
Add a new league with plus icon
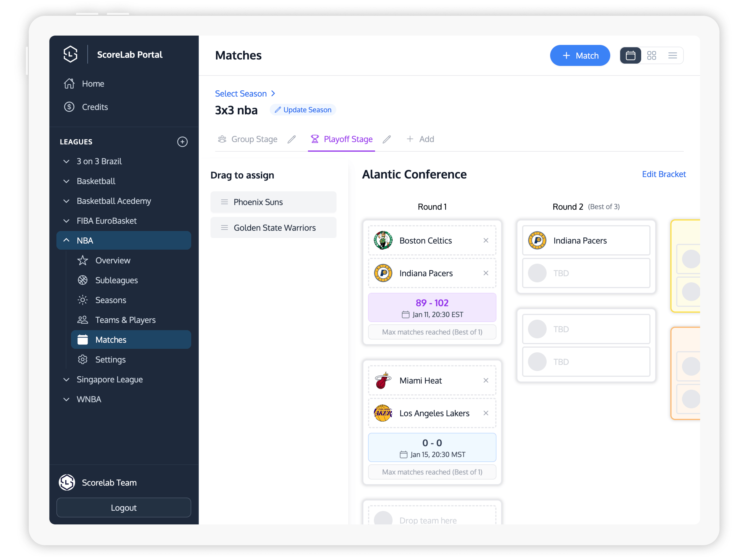click(x=182, y=142)
